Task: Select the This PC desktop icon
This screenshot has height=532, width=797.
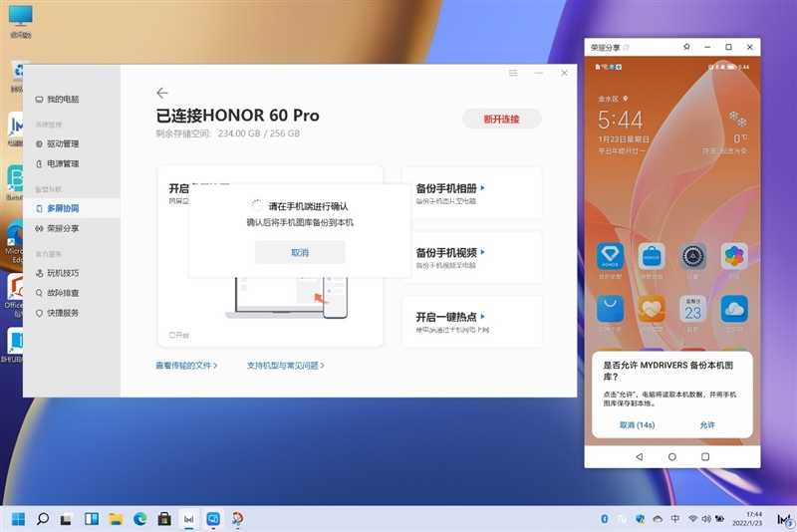Action: 20,22
